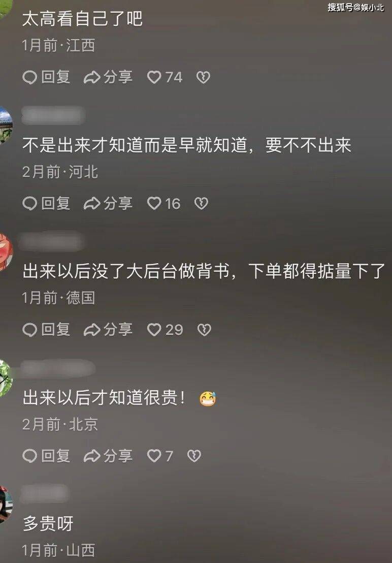This screenshot has width=392, height=563.
Task: Share the 不是出来才知道 comment
Action: coord(108,204)
